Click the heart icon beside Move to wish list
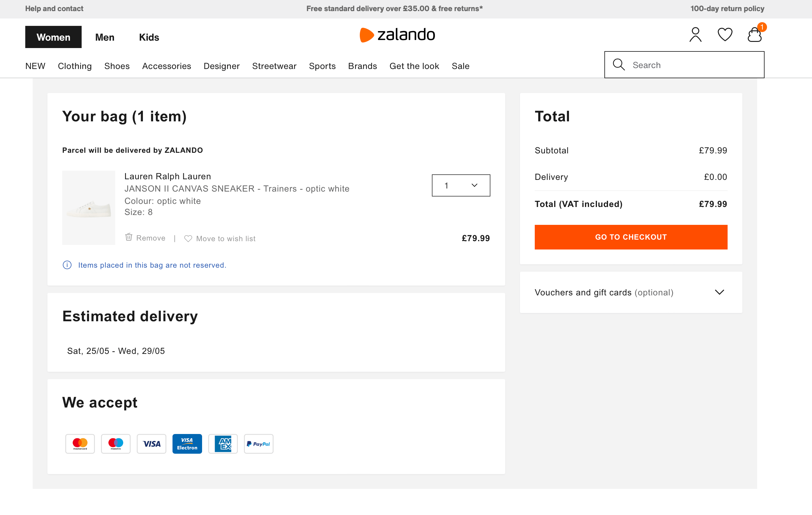 pos(188,239)
